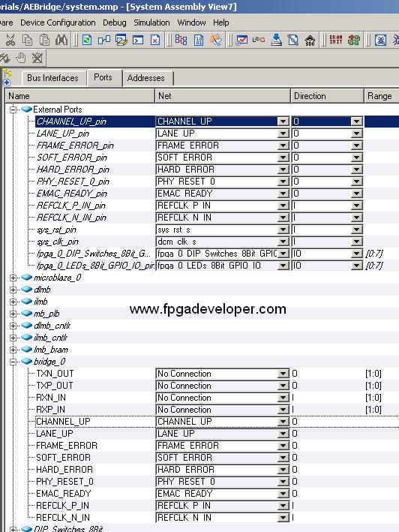Open the Net dropdown for sys_rst_pin
Viewport: 399px width, 532px height.
point(283,230)
